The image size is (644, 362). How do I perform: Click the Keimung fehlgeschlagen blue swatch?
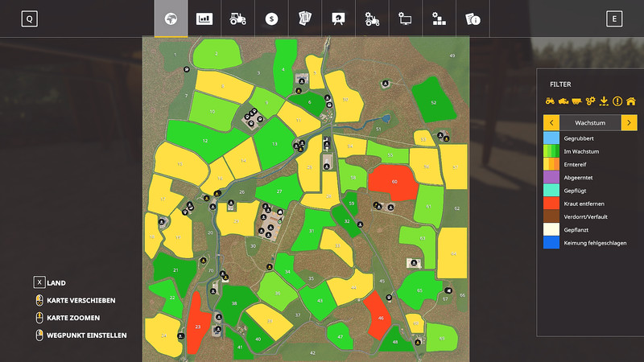coord(551,243)
